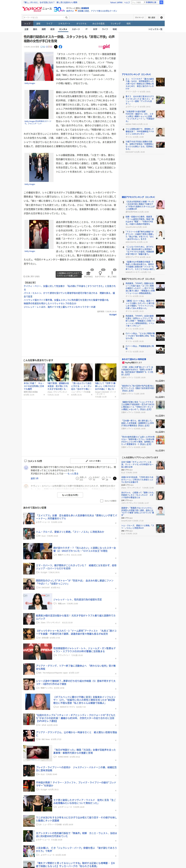Open settings via the gear icon
This screenshot has width=186, height=868.
161,18
